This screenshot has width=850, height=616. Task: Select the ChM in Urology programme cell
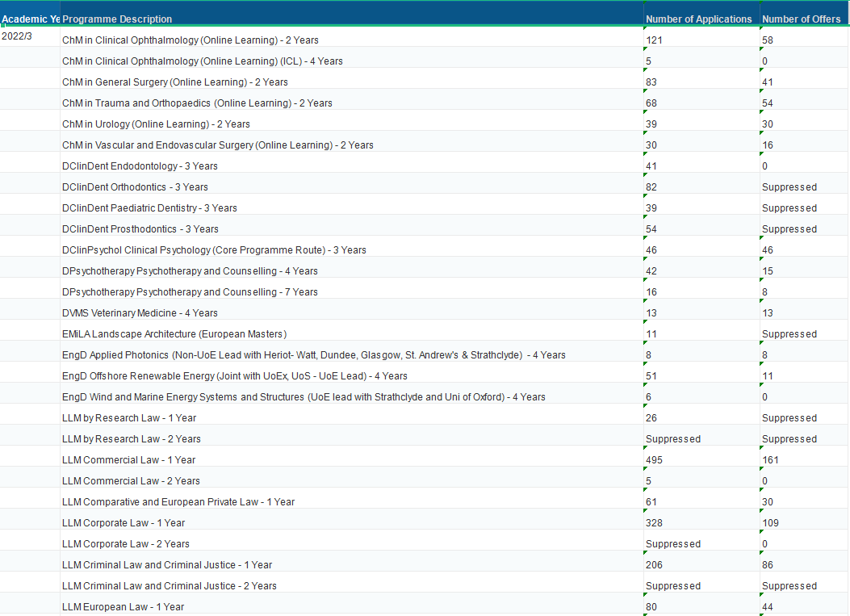tap(156, 124)
